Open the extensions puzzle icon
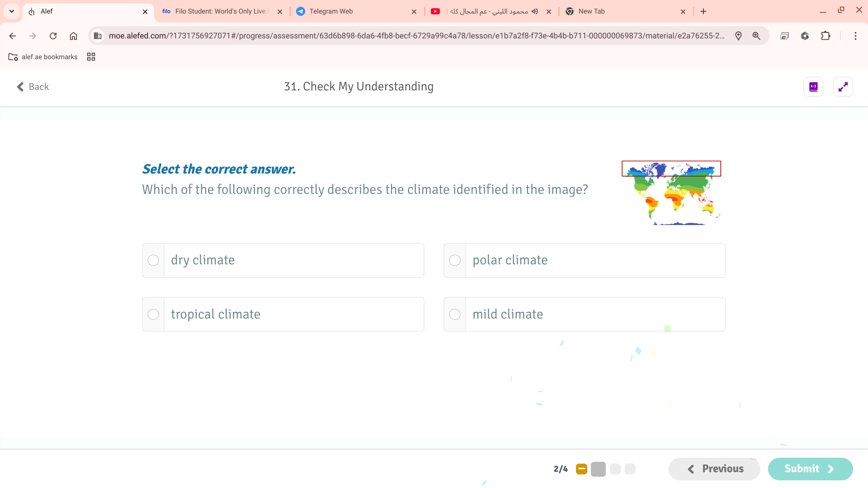The width and height of the screenshot is (868, 488). click(x=826, y=36)
